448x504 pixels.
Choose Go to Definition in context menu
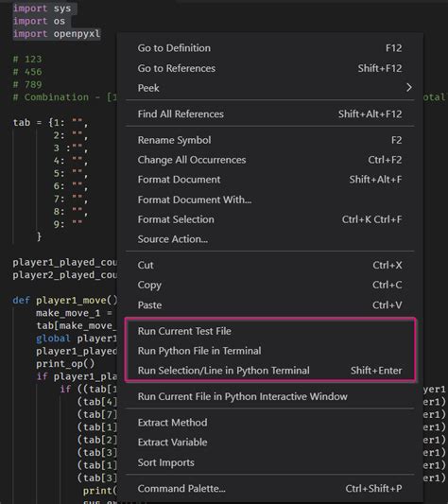coord(269,48)
